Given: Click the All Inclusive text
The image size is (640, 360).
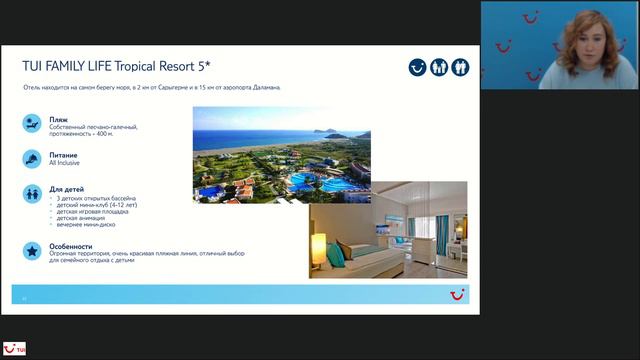Looking at the screenshot, I should tap(64, 163).
